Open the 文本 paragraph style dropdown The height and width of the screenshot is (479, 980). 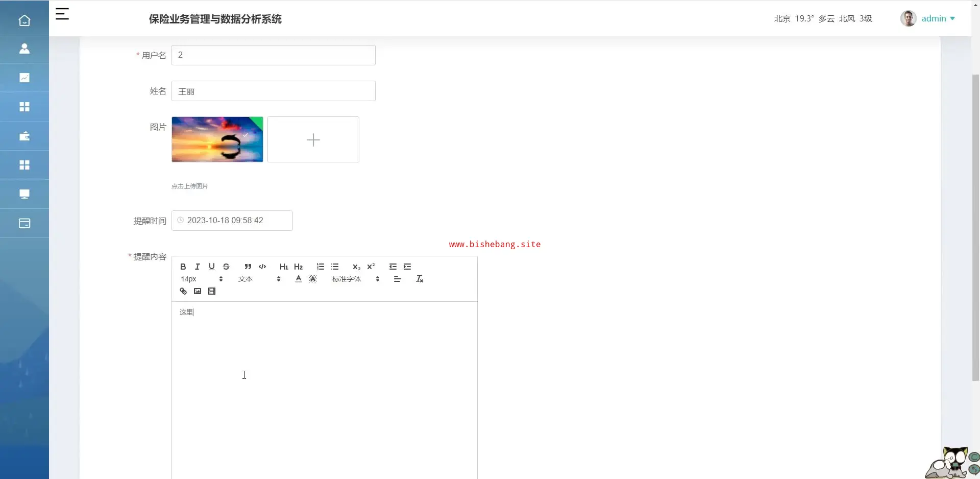point(259,279)
